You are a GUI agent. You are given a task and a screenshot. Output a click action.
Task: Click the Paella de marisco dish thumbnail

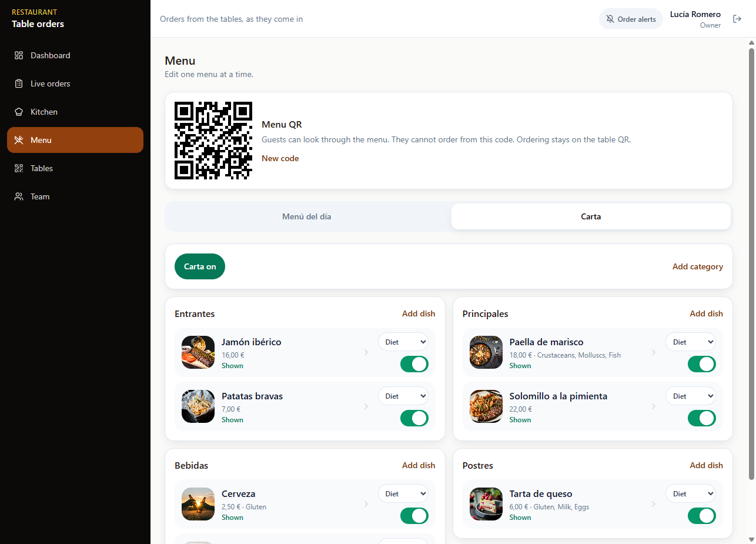pyautogui.click(x=486, y=352)
